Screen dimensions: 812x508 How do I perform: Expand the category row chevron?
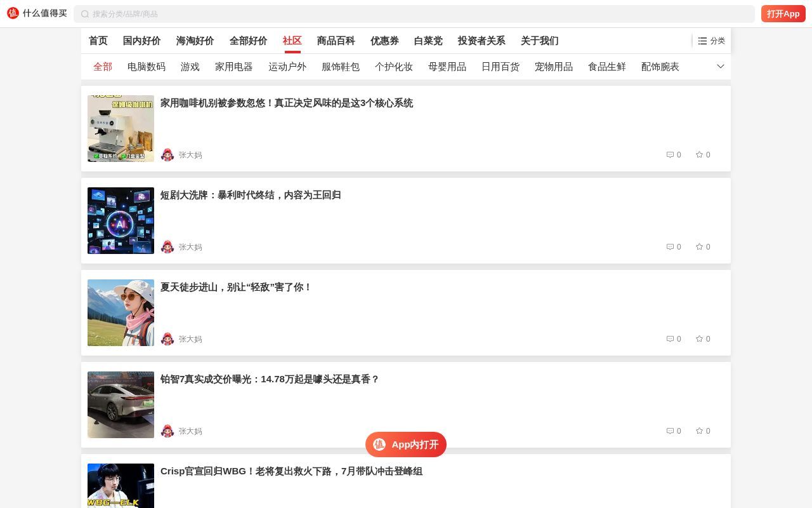click(x=721, y=67)
